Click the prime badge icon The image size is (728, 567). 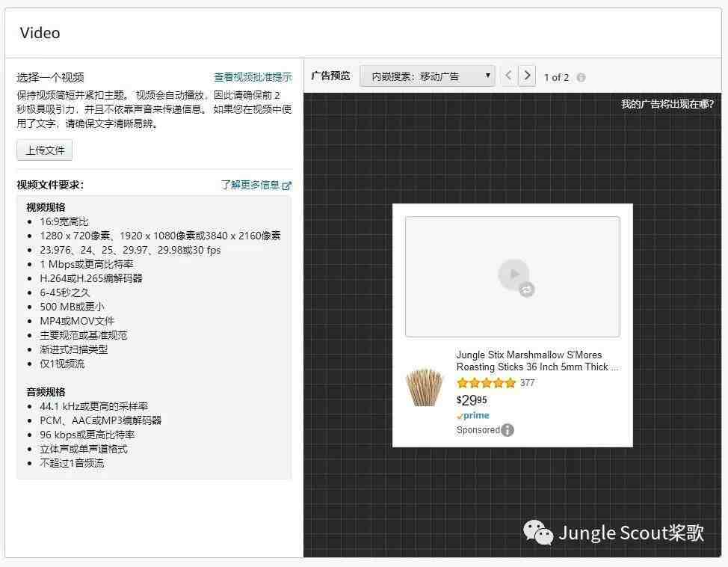(472, 415)
